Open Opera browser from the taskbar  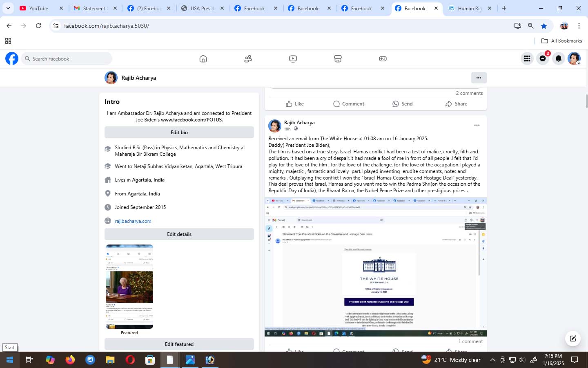[x=130, y=360]
